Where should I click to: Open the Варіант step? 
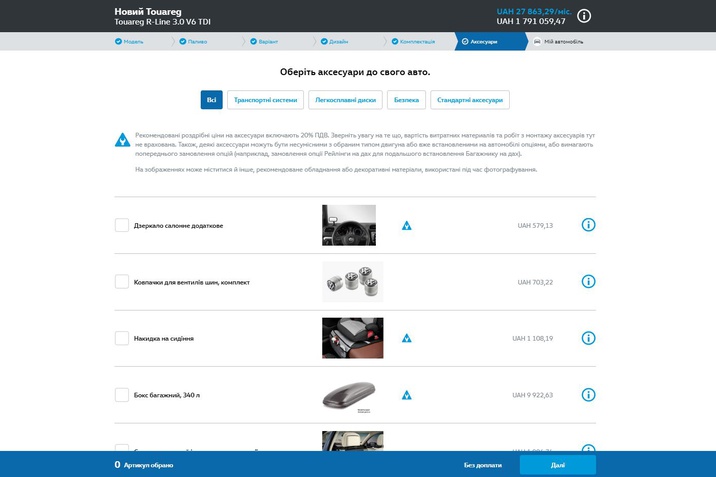(264, 42)
